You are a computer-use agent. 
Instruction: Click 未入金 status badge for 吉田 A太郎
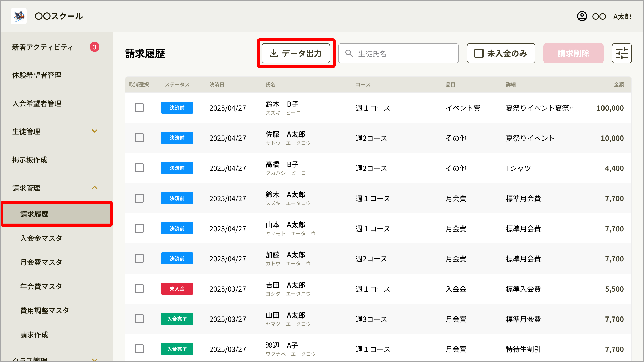tap(177, 289)
